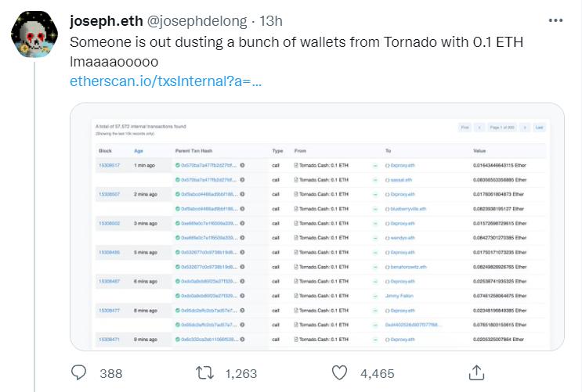Click block 15308517 in the screenshot
This screenshot has height=392, width=582.
(109, 165)
